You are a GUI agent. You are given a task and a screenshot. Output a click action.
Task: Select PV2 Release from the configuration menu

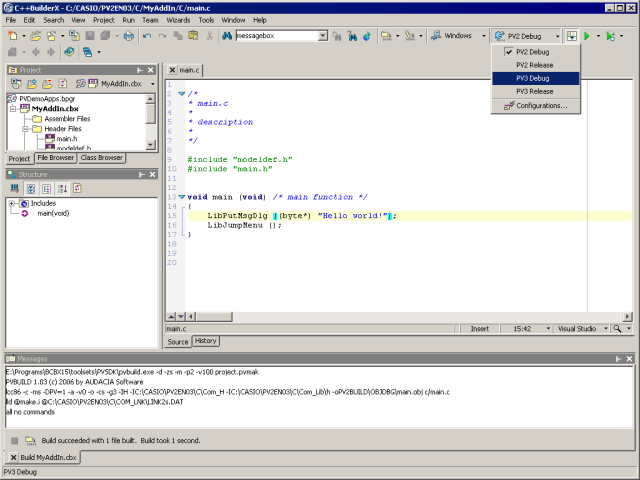536,65
